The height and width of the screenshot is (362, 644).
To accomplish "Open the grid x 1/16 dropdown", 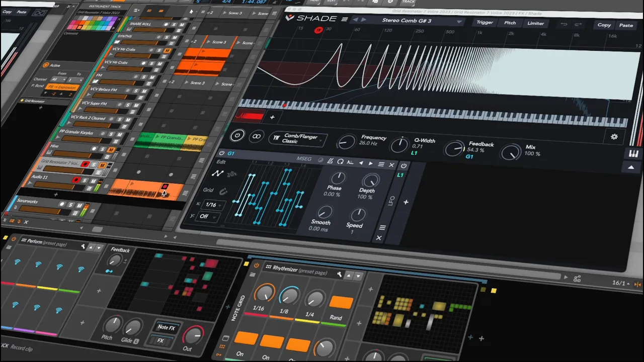I will [213, 205].
